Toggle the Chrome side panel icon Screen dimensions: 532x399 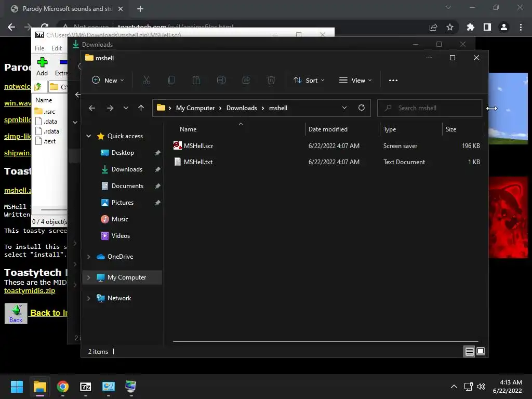click(x=487, y=27)
